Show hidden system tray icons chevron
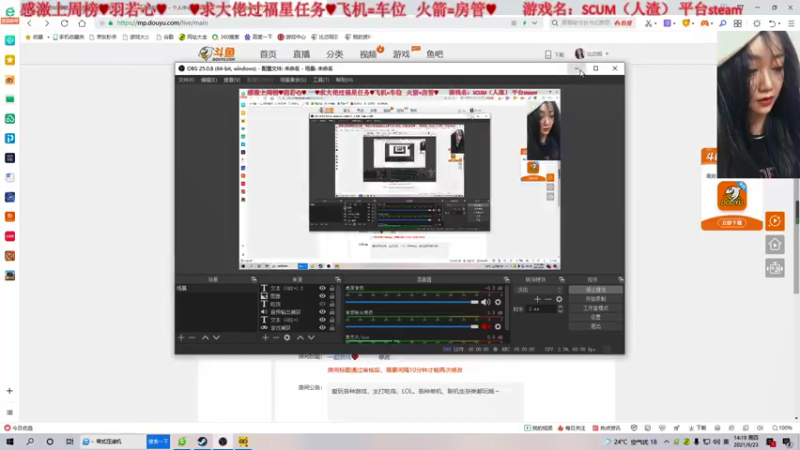Image resolution: width=800 pixels, height=450 pixels. (666, 442)
